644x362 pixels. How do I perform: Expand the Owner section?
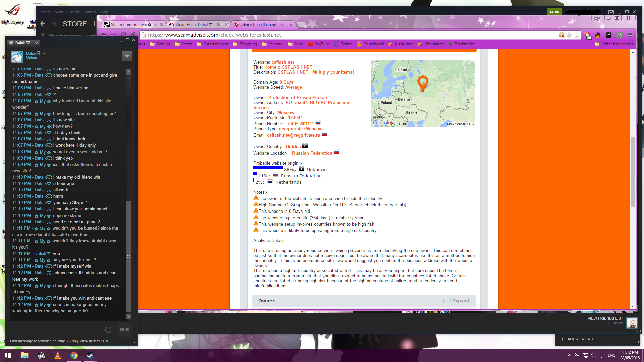(x=456, y=301)
